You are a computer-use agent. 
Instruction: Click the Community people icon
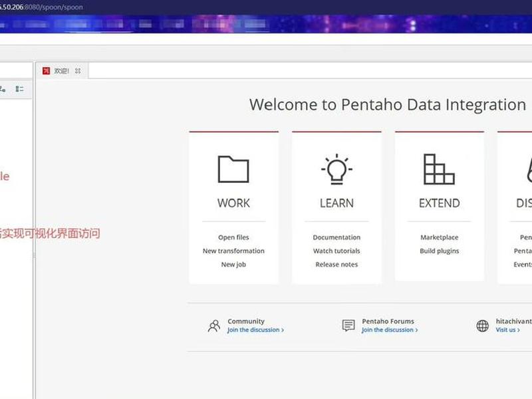coord(214,326)
